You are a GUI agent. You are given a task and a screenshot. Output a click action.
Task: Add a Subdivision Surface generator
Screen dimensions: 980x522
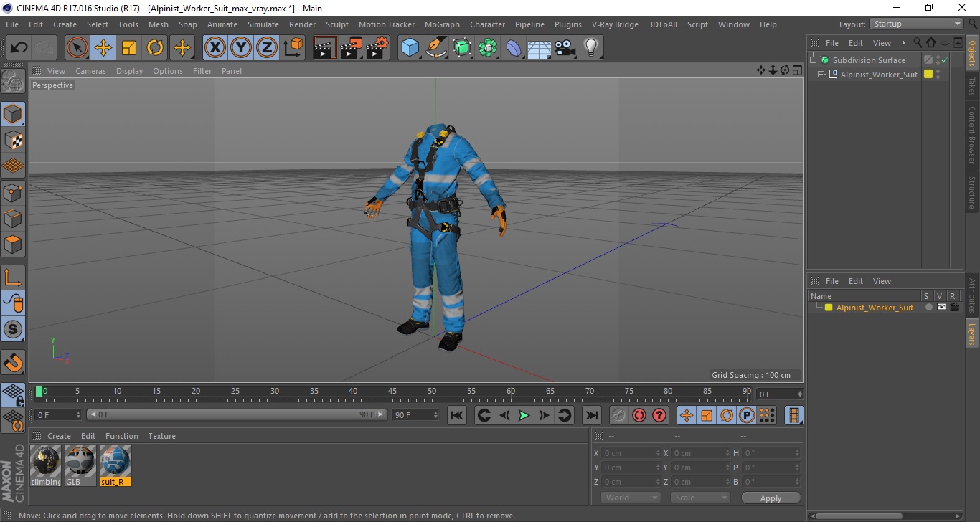point(462,48)
